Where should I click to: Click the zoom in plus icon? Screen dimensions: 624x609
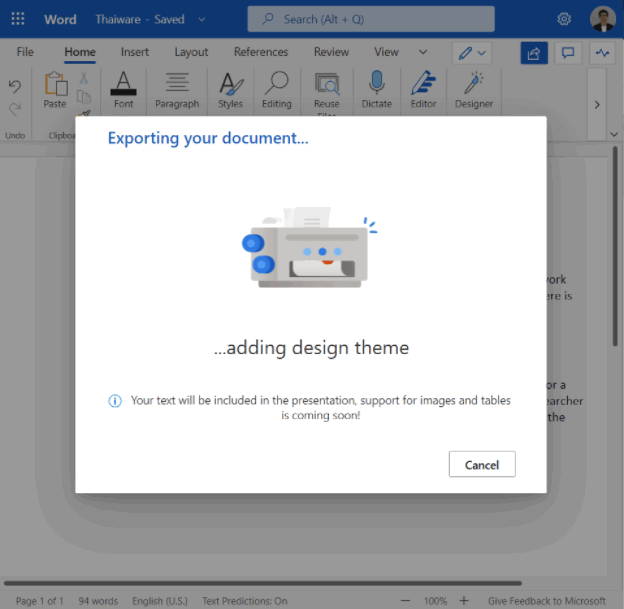tap(464, 600)
